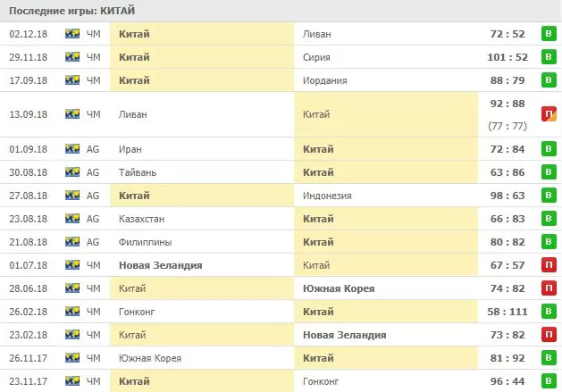The height and width of the screenshot is (392, 562).
Task: Open the Иордания team link
Action: click(324, 80)
